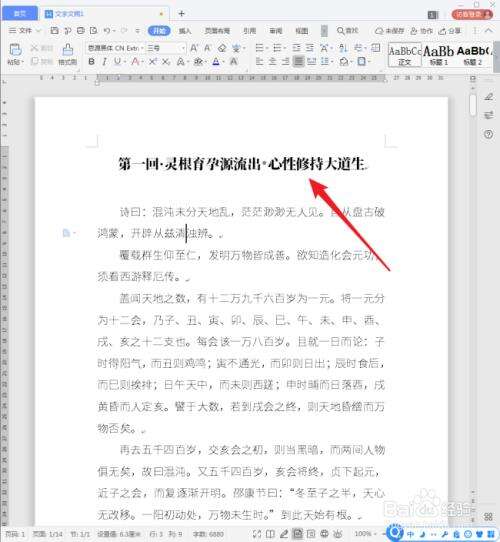Switch to the 首页 home tab
500x542 pixels.
tap(20, 13)
